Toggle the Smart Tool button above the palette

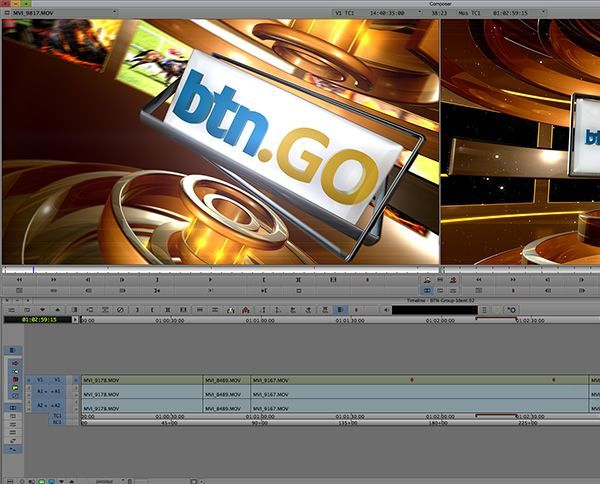click(x=13, y=350)
